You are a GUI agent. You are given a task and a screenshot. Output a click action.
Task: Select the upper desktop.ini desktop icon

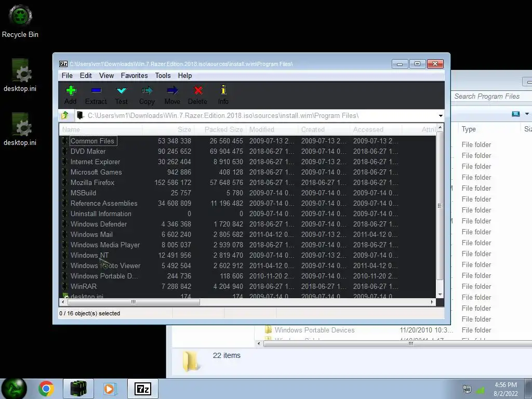(20, 75)
